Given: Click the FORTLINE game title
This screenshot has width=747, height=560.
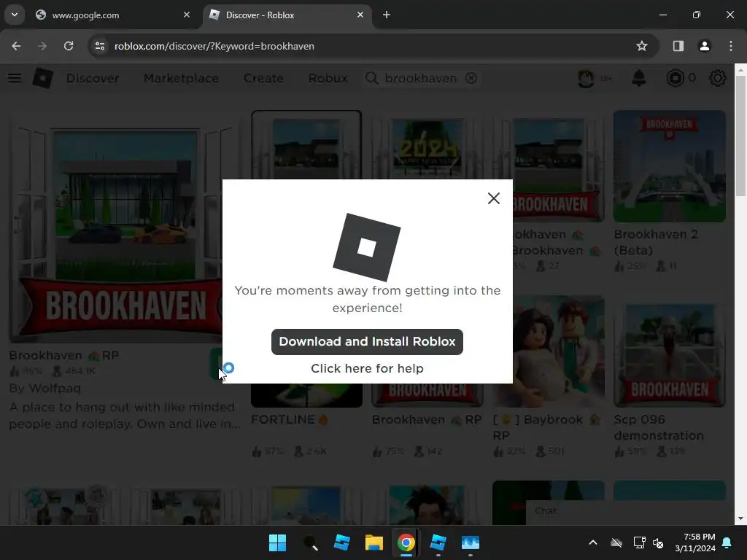Looking at the screenshot, I should click(290, 419).
